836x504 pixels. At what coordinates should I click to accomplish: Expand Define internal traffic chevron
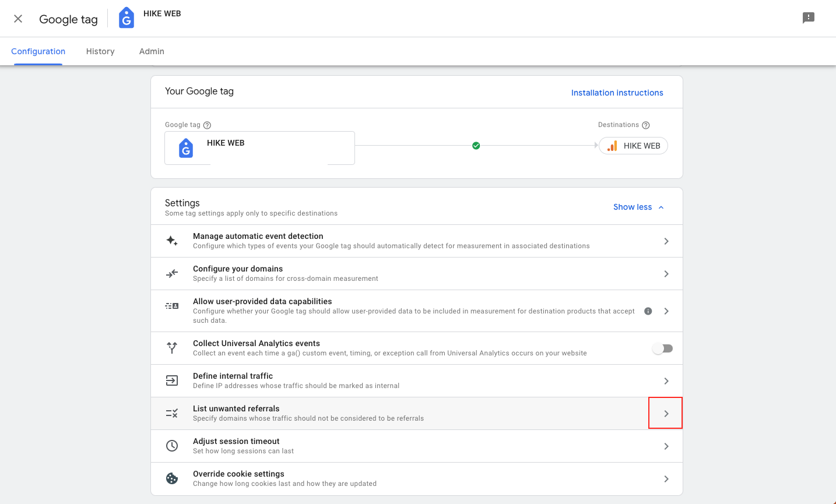pyautogui.click(x=666, y=381)
